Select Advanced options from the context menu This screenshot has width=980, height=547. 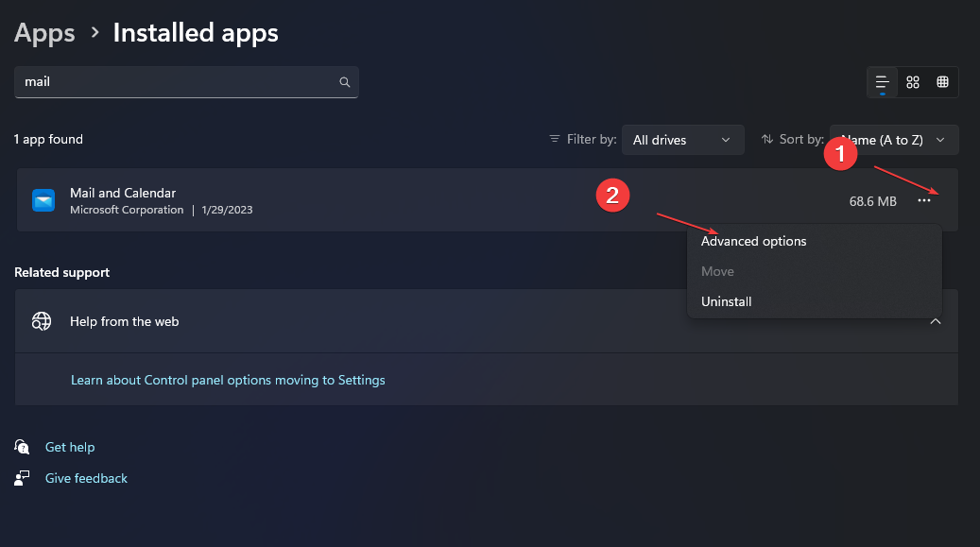754,241
